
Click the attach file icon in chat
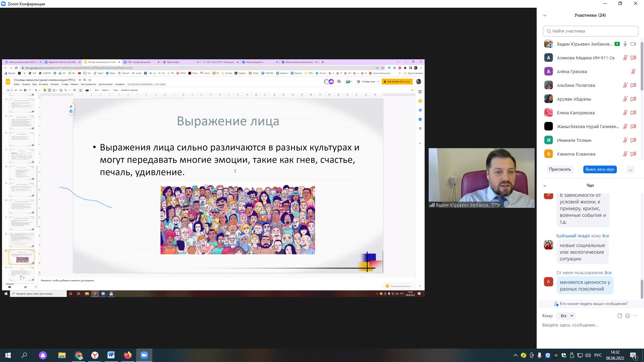(620, 316)
